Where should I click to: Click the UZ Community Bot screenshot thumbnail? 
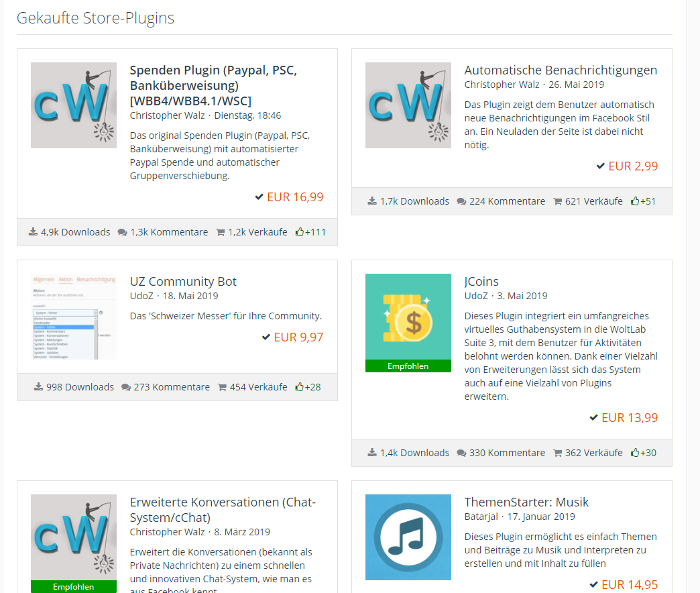pos(74,317)
